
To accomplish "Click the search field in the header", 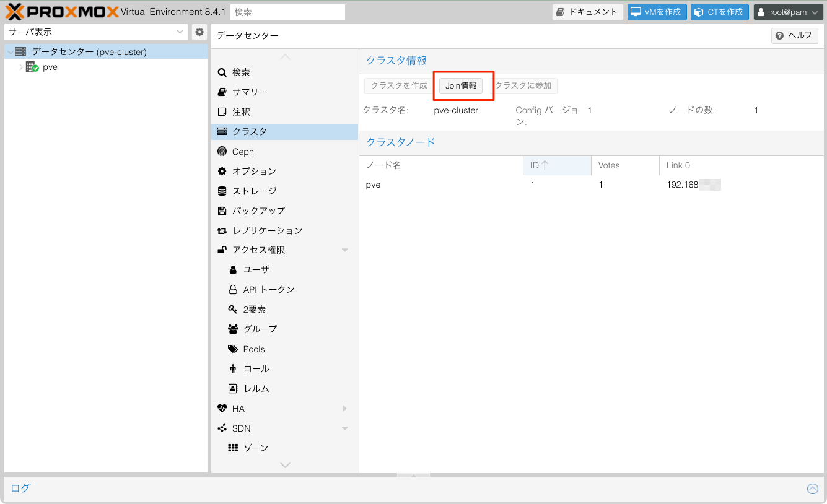I will click(x=287, y=12).
